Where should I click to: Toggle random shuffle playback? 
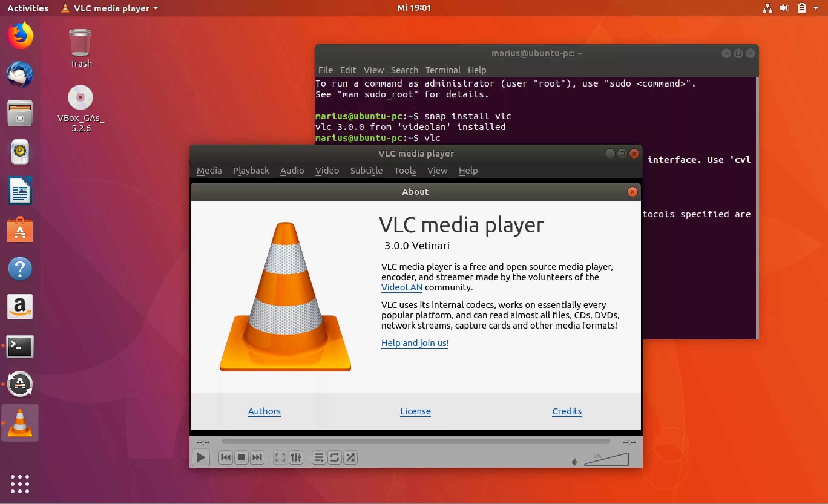point(350,457)
